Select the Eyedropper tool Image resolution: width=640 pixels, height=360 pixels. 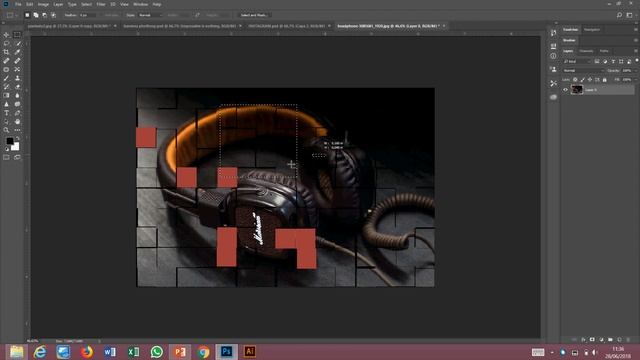[17, 52]
